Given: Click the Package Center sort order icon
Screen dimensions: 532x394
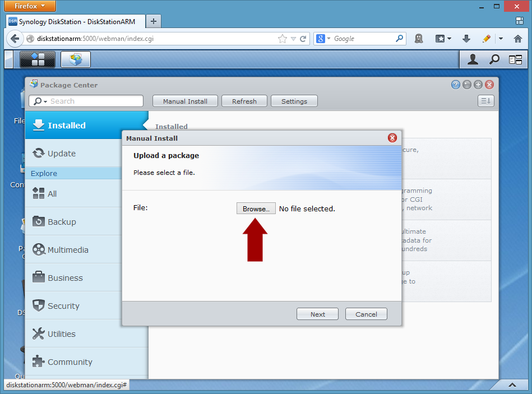Looking at the screenshot, I should point(486,101).
